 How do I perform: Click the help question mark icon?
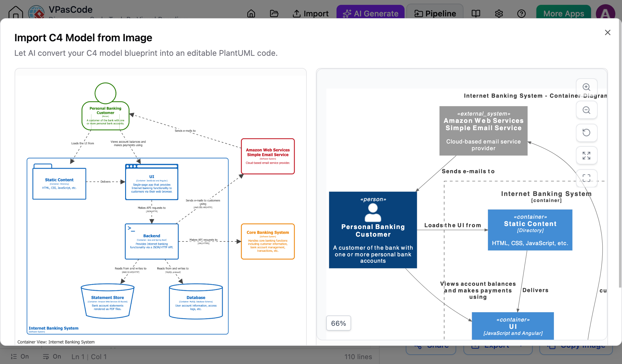tap(521, 14)
